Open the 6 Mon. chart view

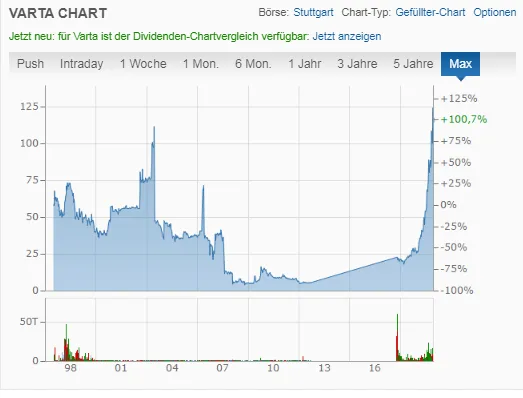(x=253, y=64)
